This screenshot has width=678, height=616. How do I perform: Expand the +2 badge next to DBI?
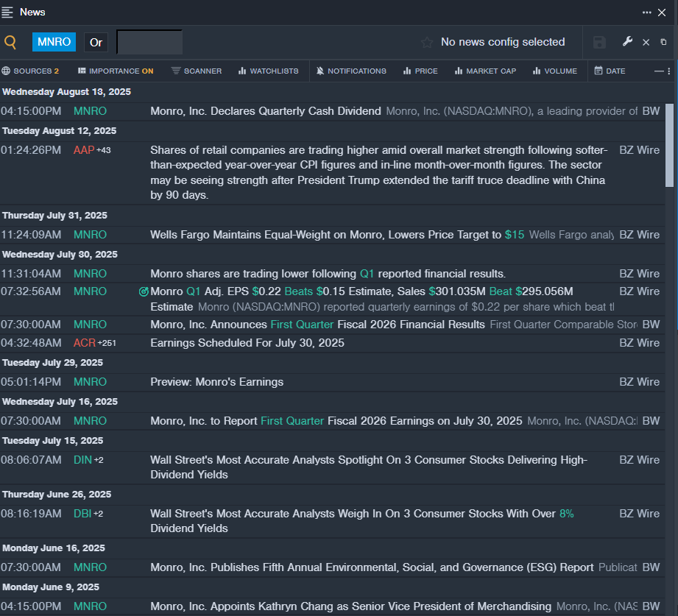coord(98,514)
